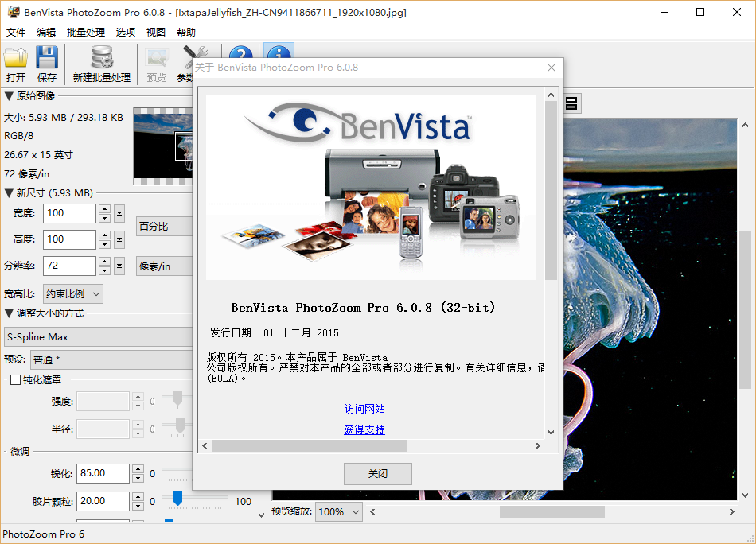The width and height of the screenshot is (756, 544).
Task: Open the 文件 (File) menu
Action: tap(16, 33)
